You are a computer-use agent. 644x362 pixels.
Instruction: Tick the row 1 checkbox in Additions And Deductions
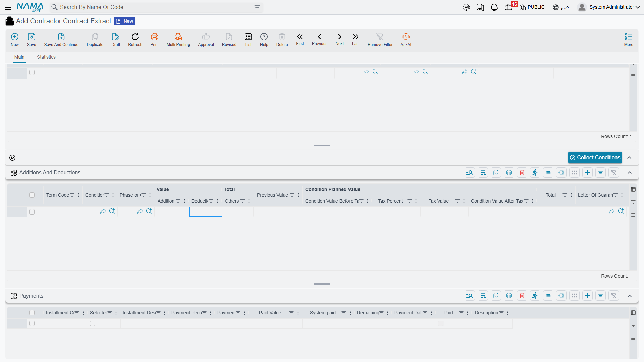(32, 212)
